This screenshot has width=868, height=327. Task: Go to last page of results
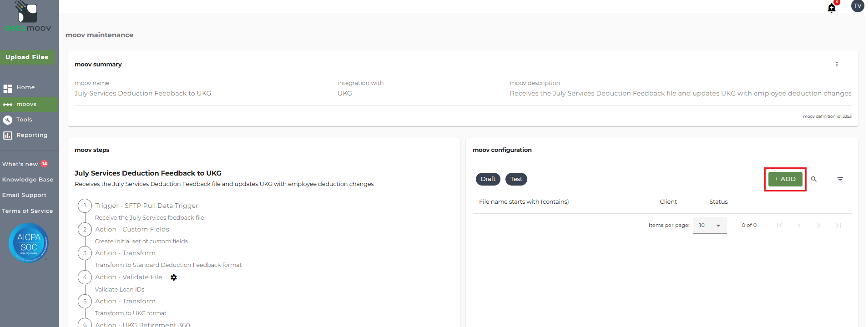click(838, 225)
